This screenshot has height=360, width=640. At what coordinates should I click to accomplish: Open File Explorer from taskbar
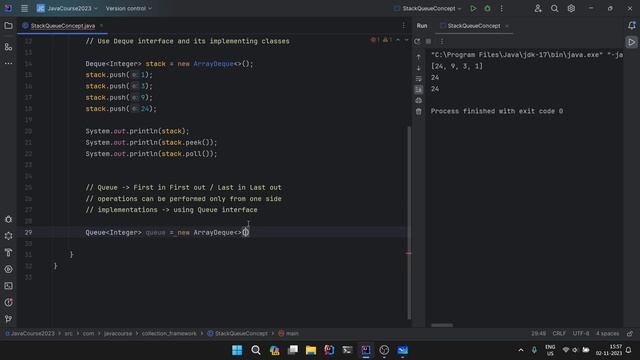311,350
